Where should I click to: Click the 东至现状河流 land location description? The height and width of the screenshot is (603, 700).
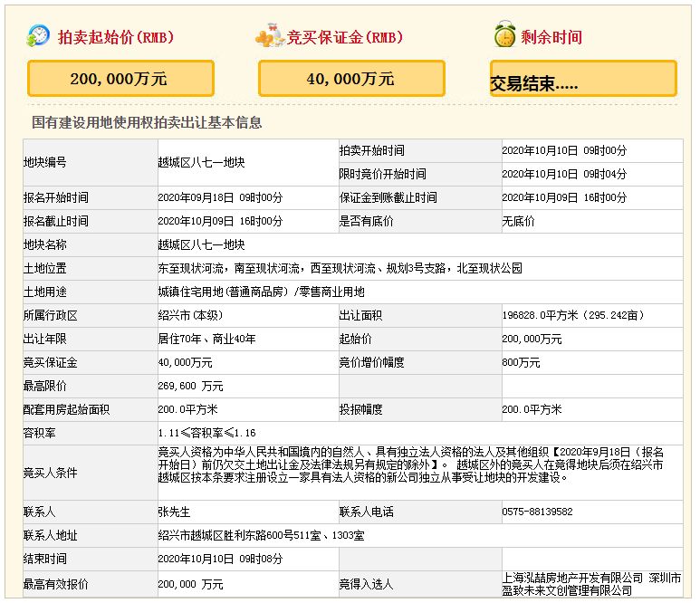(x=340, y=268)
